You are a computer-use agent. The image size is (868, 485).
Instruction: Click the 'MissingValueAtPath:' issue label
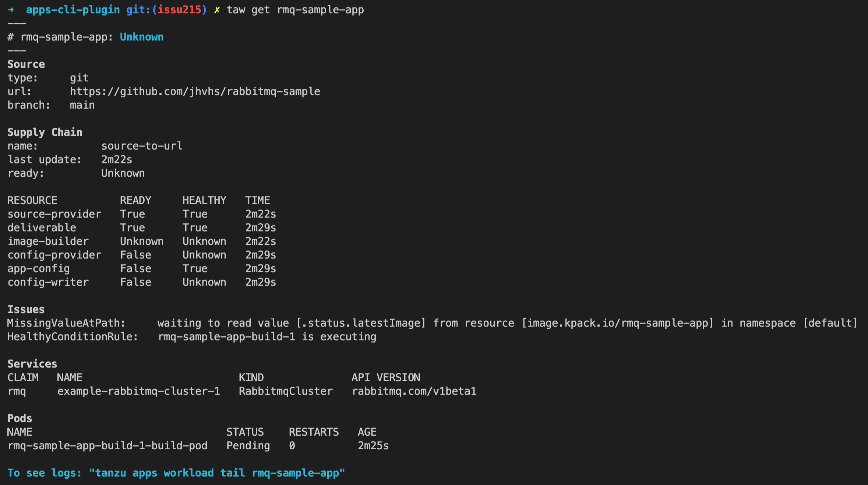(67, 323)
